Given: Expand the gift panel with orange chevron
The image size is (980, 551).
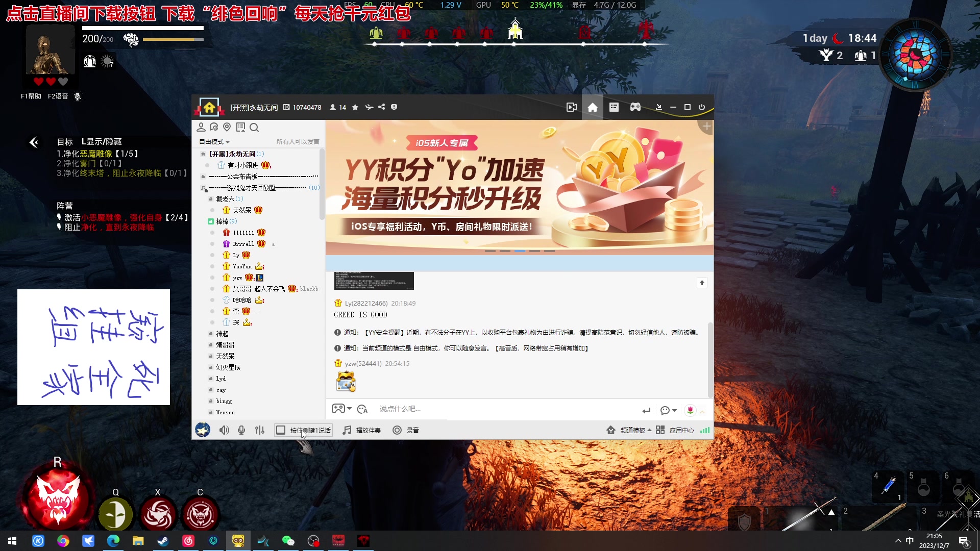Looking at the screenshot, I should tap(702, 411).
